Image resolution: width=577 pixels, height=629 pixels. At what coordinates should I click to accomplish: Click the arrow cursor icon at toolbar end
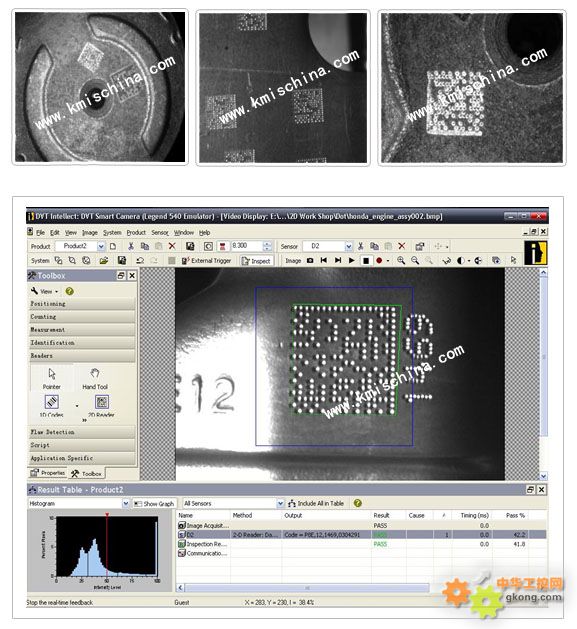point(513,260)
